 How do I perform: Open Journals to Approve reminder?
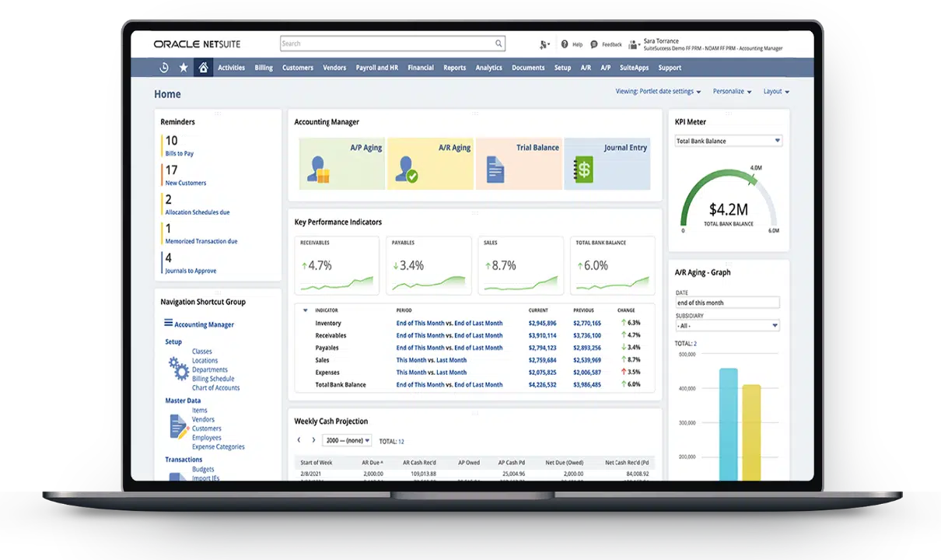pyautogui.click(x=191, y=271)
